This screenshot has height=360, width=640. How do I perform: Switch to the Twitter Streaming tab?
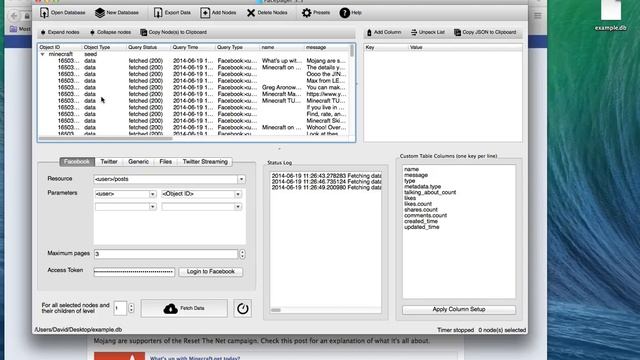205,162
